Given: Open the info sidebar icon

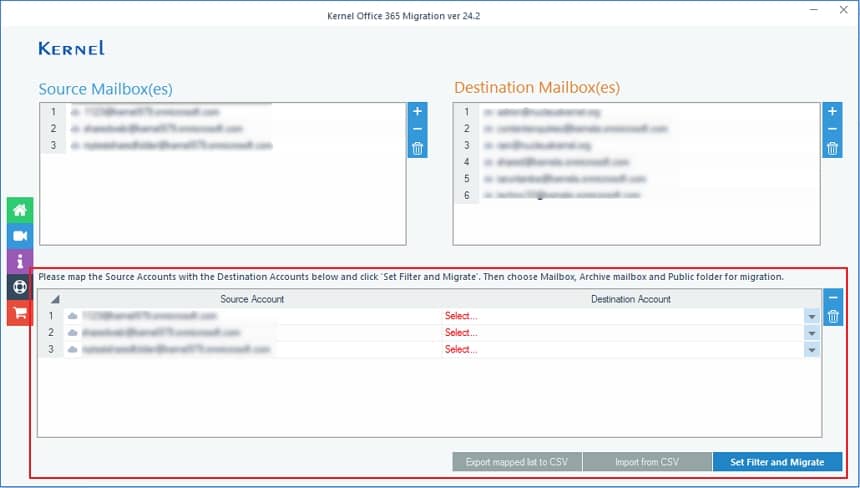Looking at the screenshot, I should pyautogui.click(x=20, y=261).
